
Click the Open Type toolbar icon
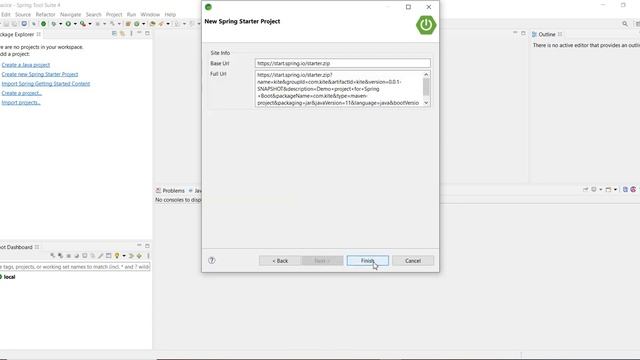[x=152, y=24]
